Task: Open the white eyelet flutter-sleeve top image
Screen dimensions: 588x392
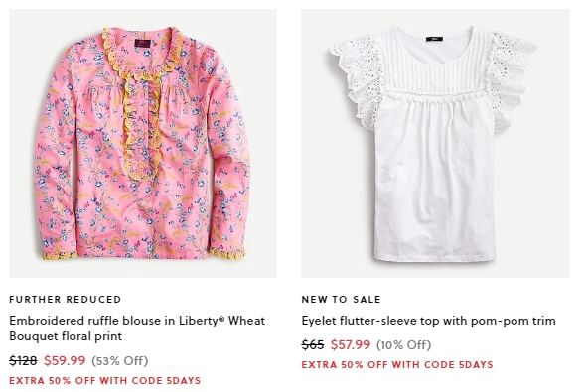Action: pyautogui.click(x=435, y=143)
